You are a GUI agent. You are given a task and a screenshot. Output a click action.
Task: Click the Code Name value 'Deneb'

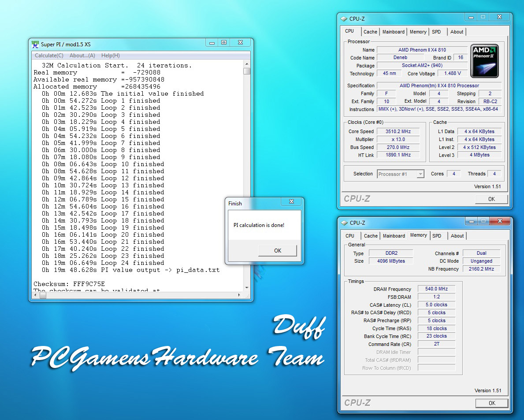pyautogui.click(x=400, y=57)
